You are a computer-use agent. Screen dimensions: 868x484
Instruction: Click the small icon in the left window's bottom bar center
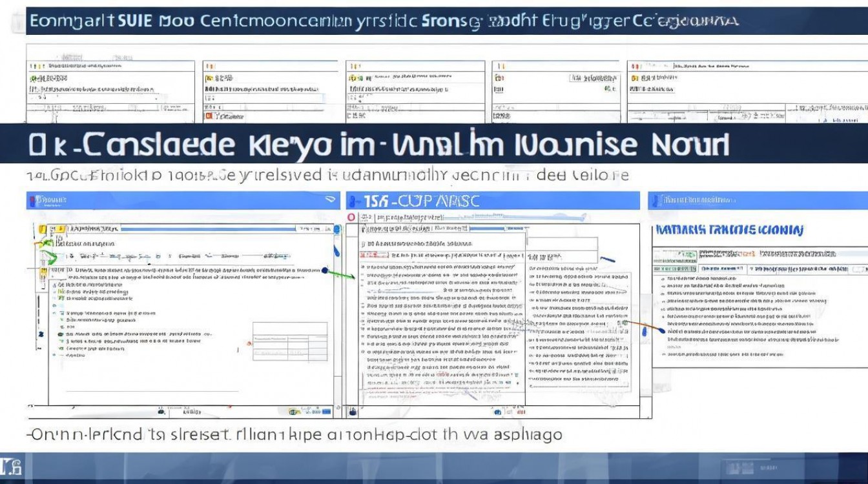point(160,410)
